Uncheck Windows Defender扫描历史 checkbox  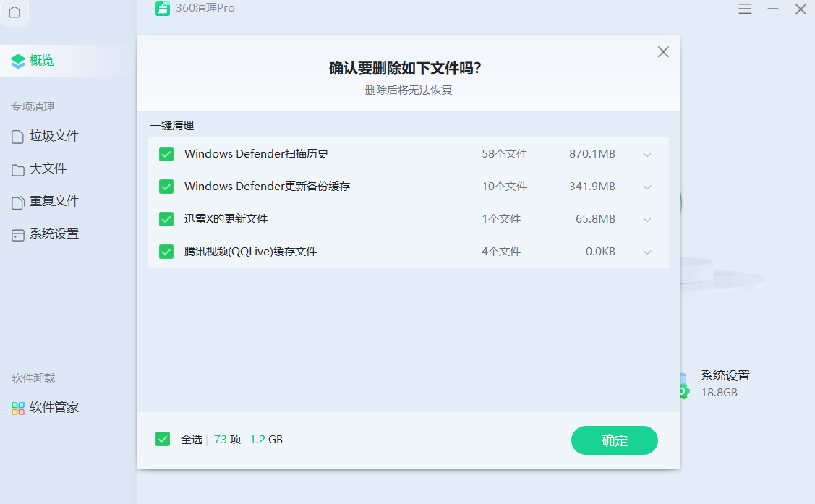click(x=166, y=154)
